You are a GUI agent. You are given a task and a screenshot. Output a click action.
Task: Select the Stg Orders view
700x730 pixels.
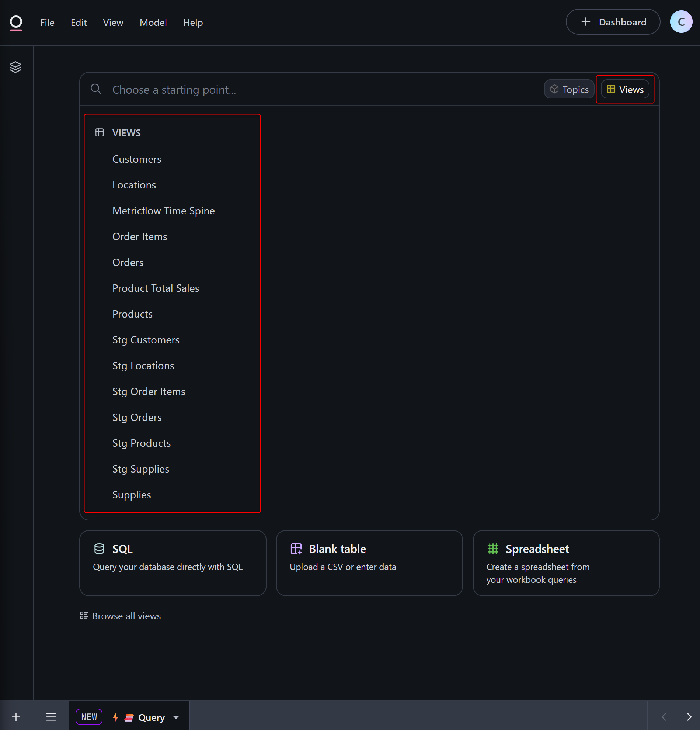click(x=137, y=417)
